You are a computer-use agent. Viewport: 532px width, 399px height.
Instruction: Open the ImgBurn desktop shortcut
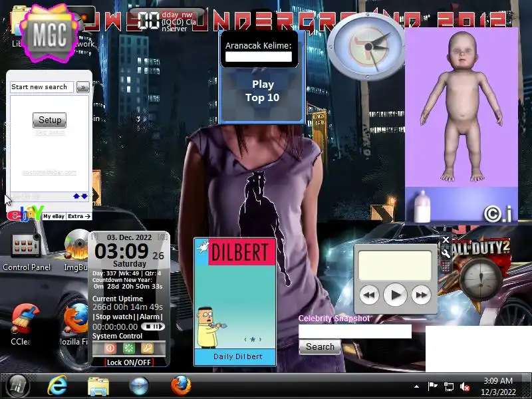(x=76, y=251)
